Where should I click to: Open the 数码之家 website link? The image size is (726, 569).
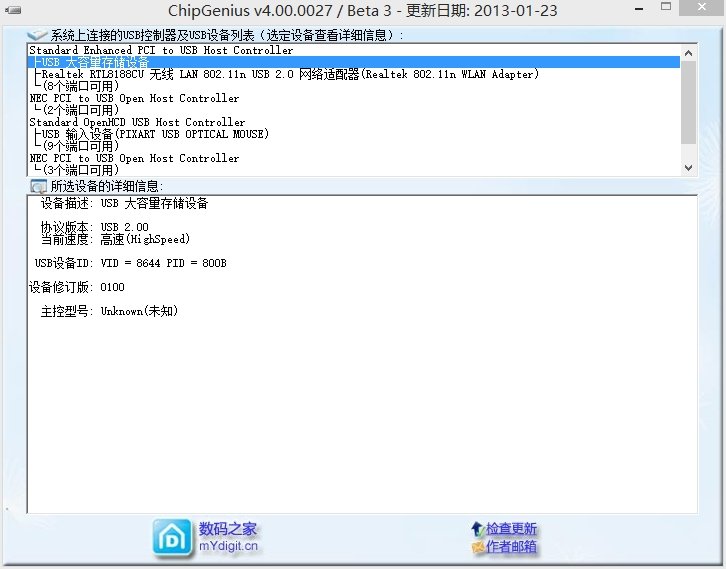[228, 529]
